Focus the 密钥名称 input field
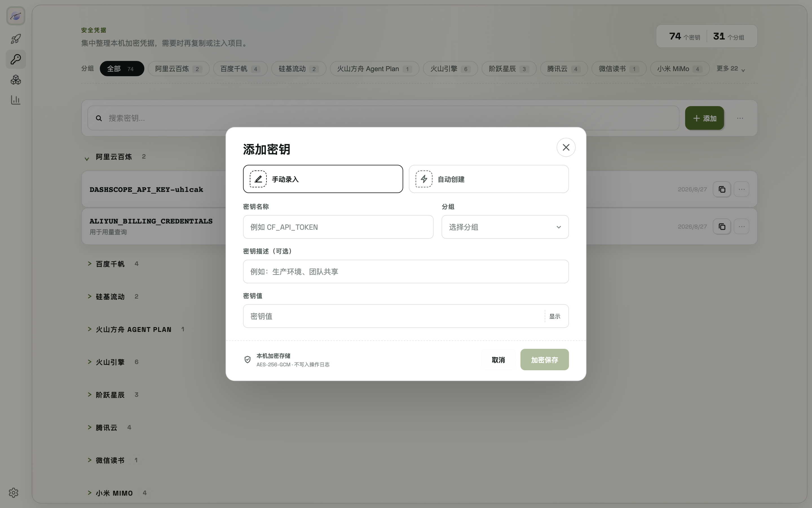This screenshot has width=812, height=508. tap(338, 227)
